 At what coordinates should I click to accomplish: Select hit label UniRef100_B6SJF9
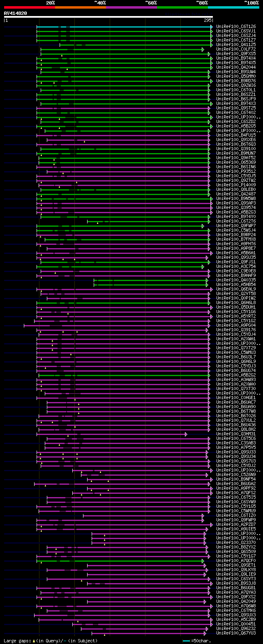pyautogui.click(x=236, y=99)
